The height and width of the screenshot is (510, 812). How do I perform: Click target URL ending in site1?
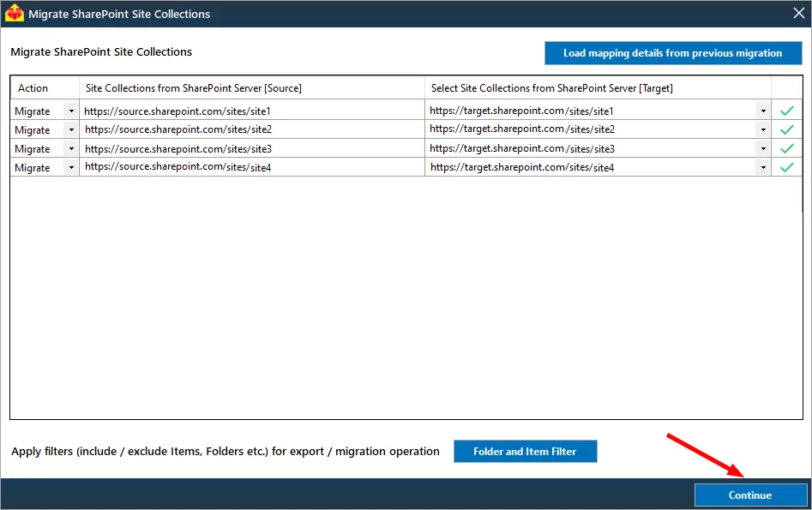[521, 111]
